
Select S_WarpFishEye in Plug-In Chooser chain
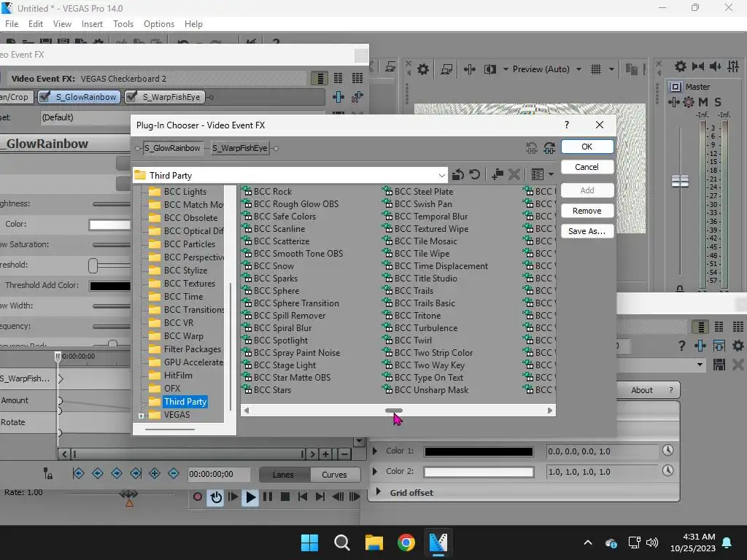tap(239, 148)
